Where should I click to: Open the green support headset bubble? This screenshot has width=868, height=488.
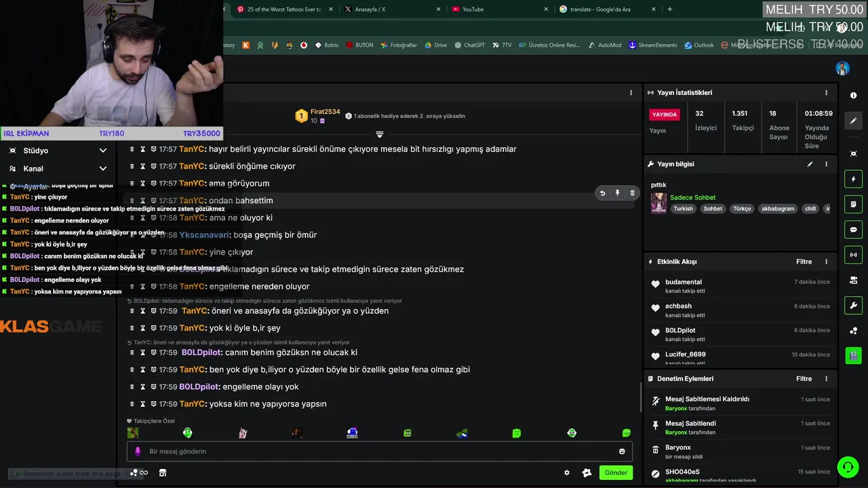pos(848,467)
